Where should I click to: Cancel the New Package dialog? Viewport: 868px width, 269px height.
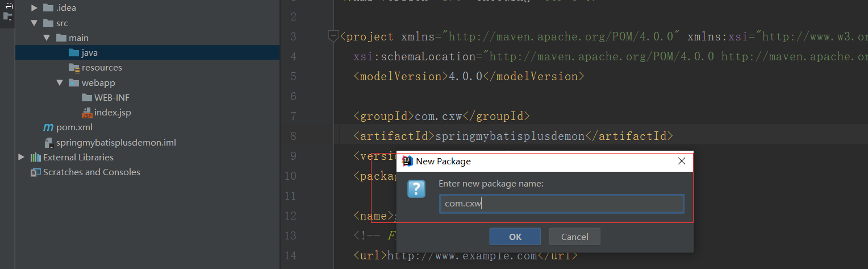tap(574, 237)
